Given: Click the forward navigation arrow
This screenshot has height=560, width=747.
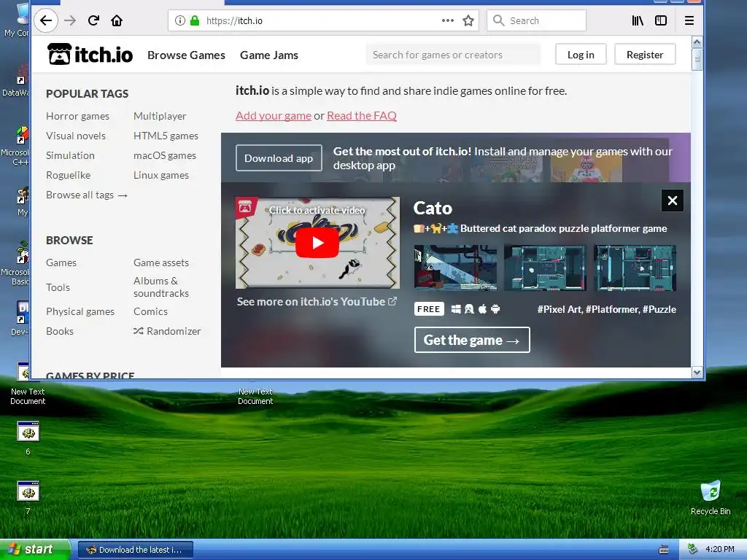Looking at the screenshot, I should 70,20.
